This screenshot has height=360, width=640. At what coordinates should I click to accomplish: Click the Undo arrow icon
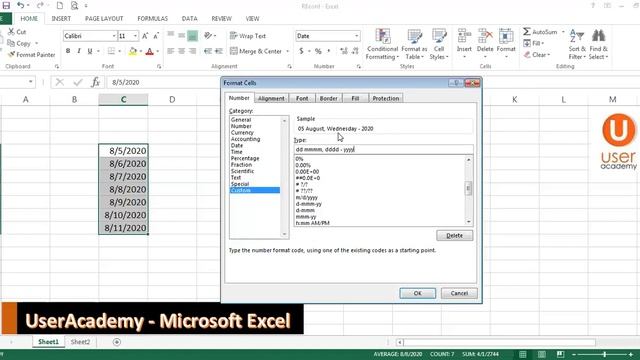(20, 6)
